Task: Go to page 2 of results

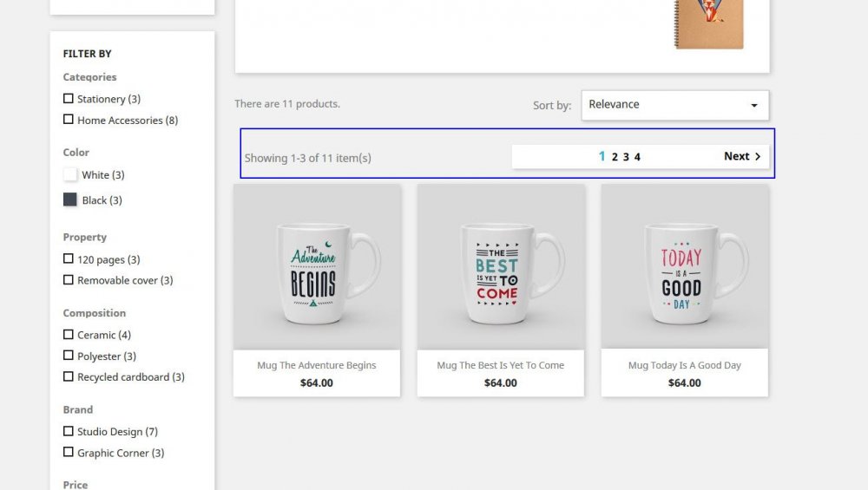Action: [615, 157]
